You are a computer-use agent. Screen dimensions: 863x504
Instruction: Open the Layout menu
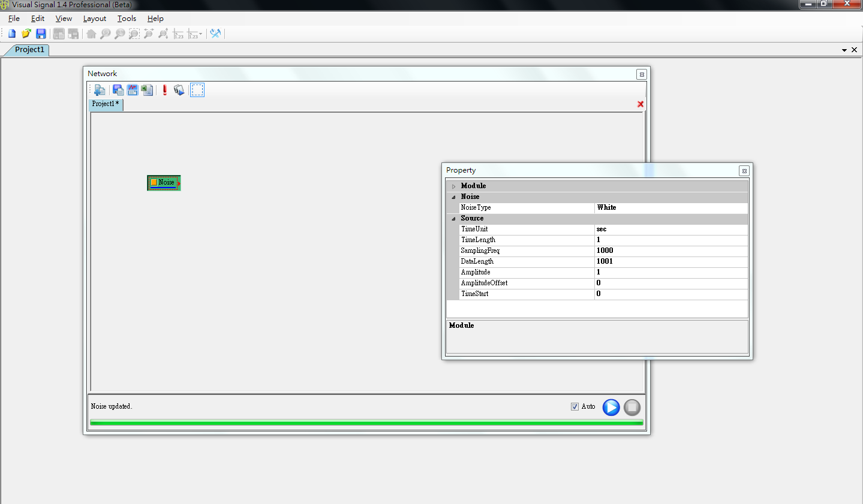point(94,19)
